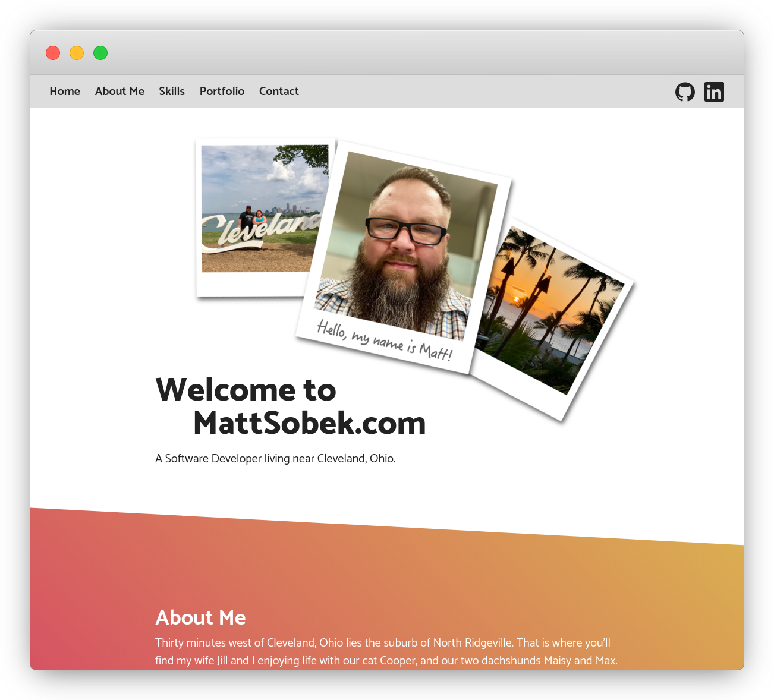Click the gray browser title bar
The width and height of the screenshot is (774, 700).
point(386,52)
